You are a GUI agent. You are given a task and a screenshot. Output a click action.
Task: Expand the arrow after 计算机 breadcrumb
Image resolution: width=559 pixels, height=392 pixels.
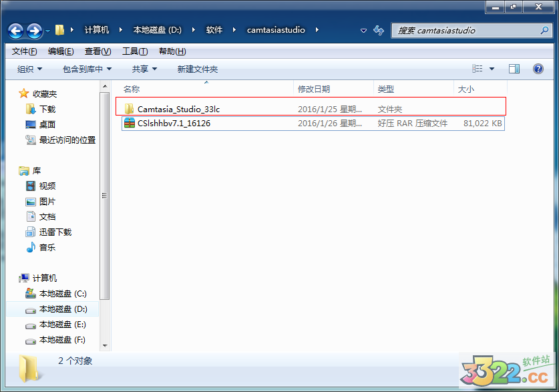click(x=121, y=30)
